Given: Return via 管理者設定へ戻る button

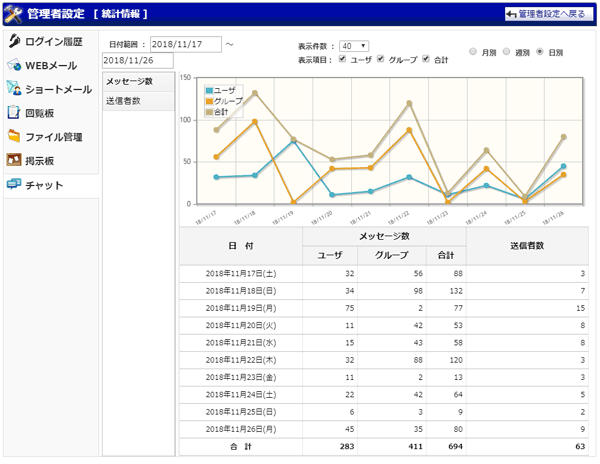Looking at the screenshot, I should click(x=549, y=14).
